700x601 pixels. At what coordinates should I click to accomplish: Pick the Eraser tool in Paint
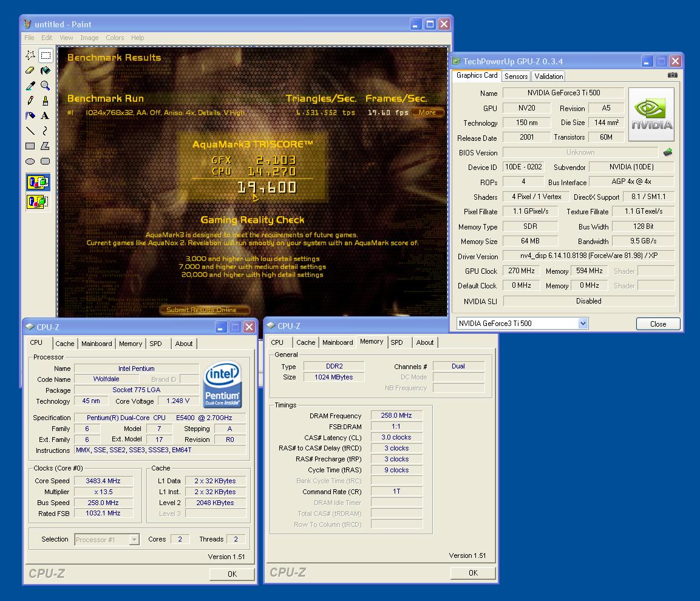pos(30,70)
